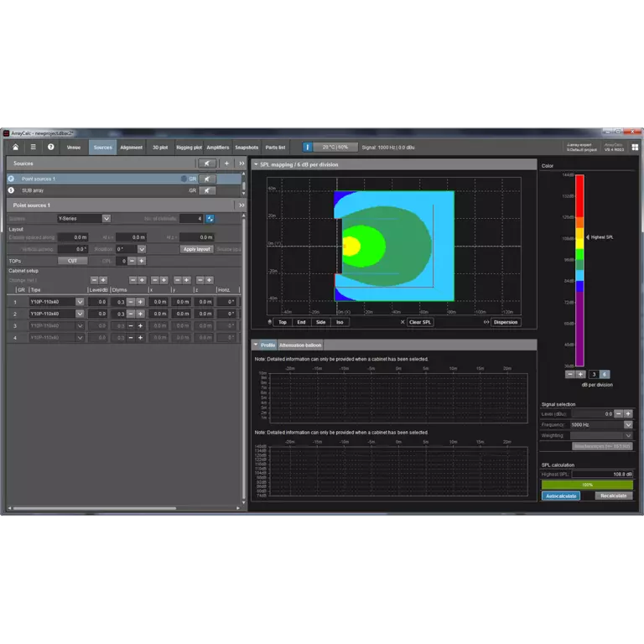Viewport: 644px width, 644px height.
Task: Click the information icon next to temperature
Action: click(x=307, y=147)
